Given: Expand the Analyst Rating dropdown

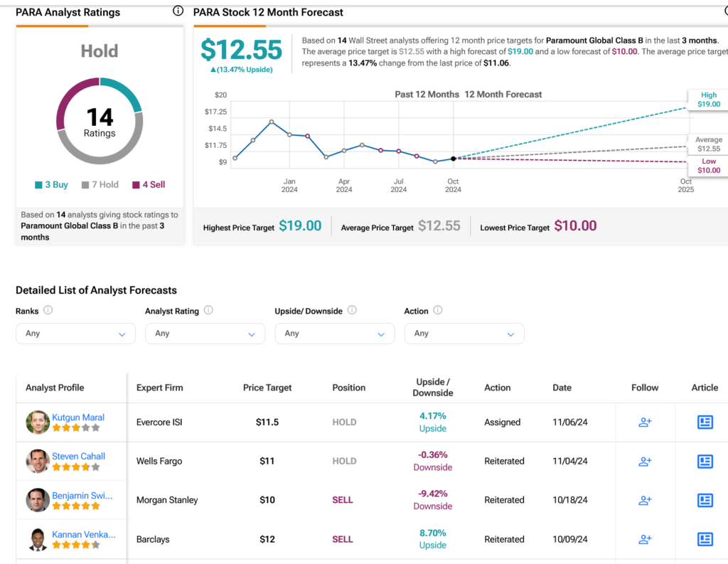Looking at the screenshot, I should tap(205, 334).
